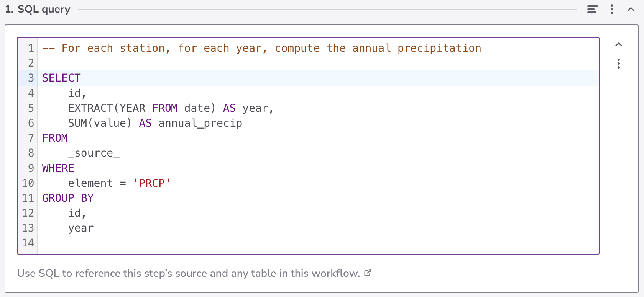The width and height of the screenshot is (644, 297).
Task: Click the 'PRCP' string literal
Action: click(152, 183)
